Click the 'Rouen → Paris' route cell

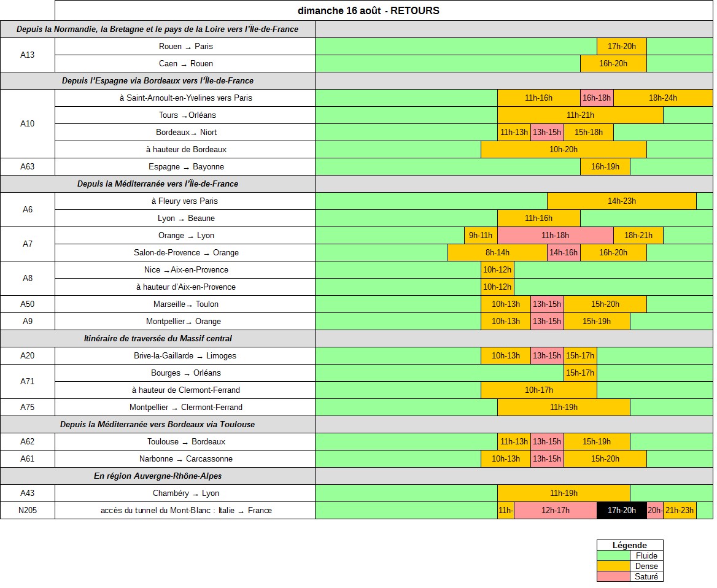click(x=185, y=46)
